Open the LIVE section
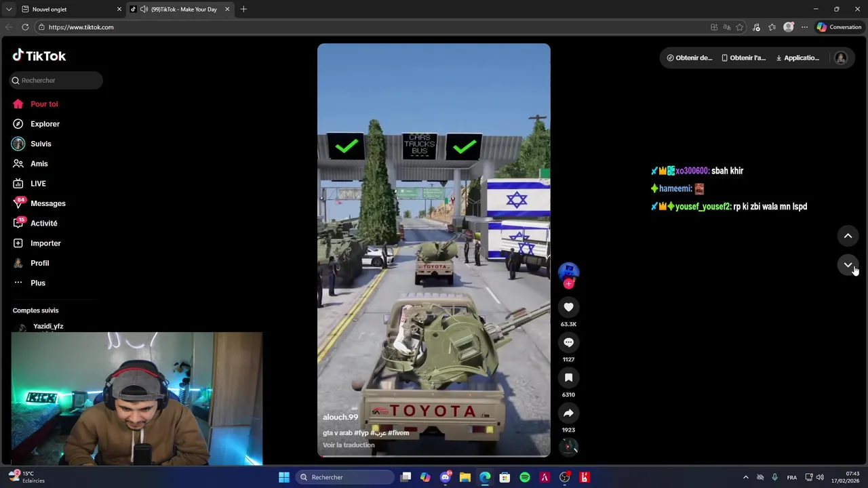 (x=29, y=184)
